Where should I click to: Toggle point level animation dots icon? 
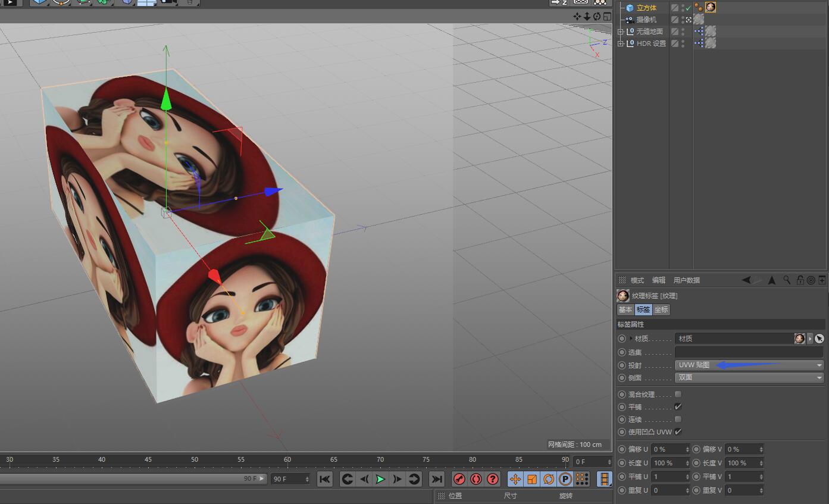[582, 479]
